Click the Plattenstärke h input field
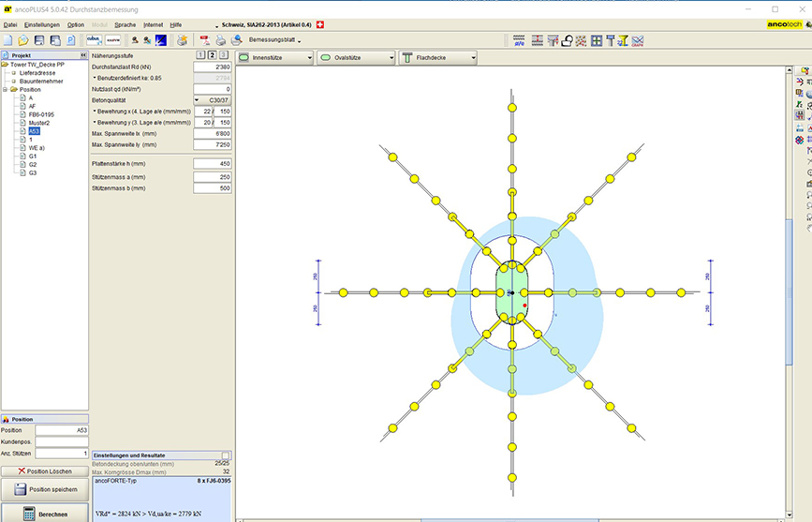 [x=212, y=163]
